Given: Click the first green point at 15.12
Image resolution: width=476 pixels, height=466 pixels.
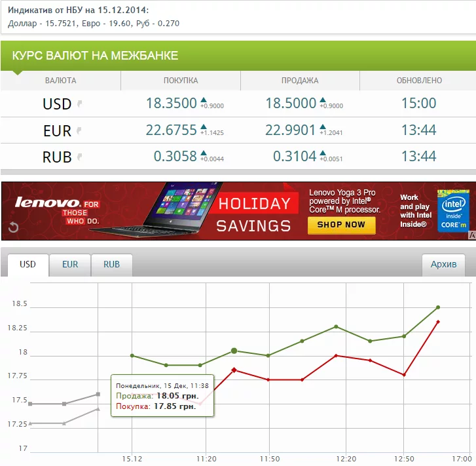Looking at the screenshot, I should click(x=132, y=356).
